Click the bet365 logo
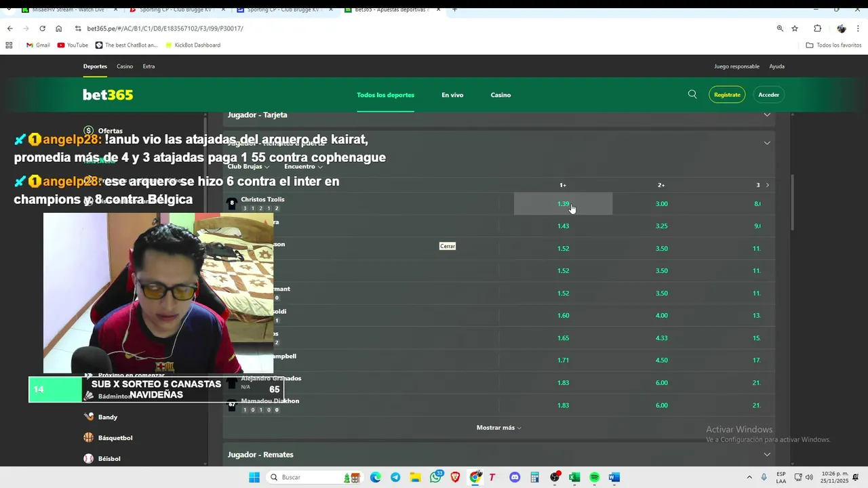 pos(108,95)
